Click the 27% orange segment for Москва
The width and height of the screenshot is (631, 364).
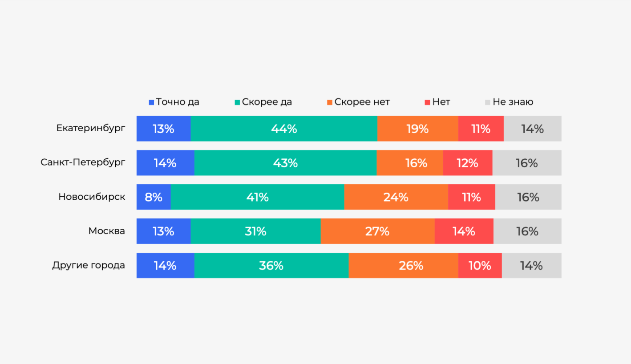coord(378,231)
